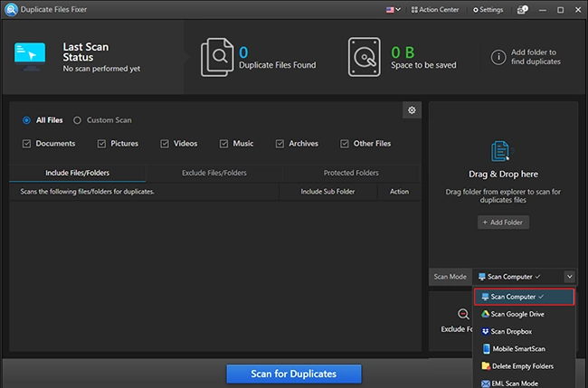Image resolution: width=588 pixels, height=388 pixels.
Task: Click the 0 B space saved value
Action: tap(403, 52)
